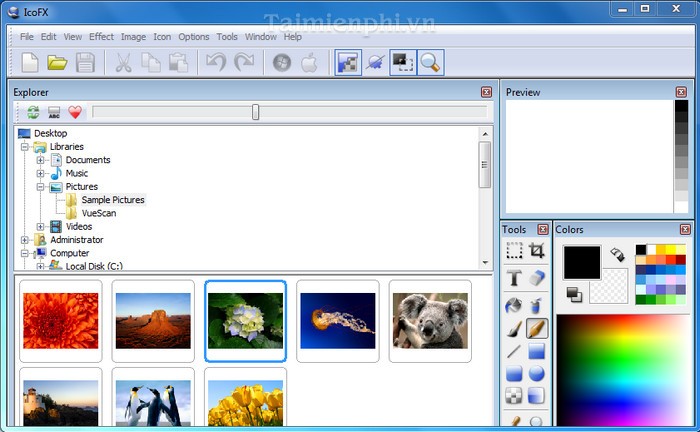Select the Line tool

tap(514, 351)
